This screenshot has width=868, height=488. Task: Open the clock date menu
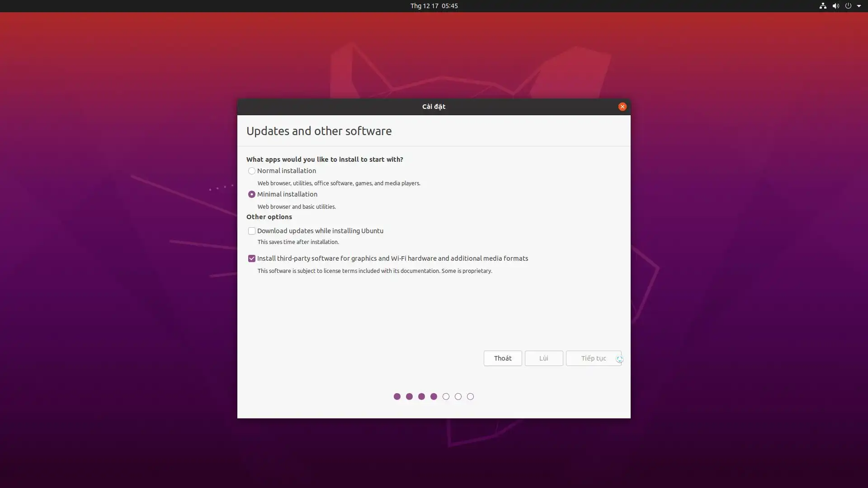click(434, 6)
